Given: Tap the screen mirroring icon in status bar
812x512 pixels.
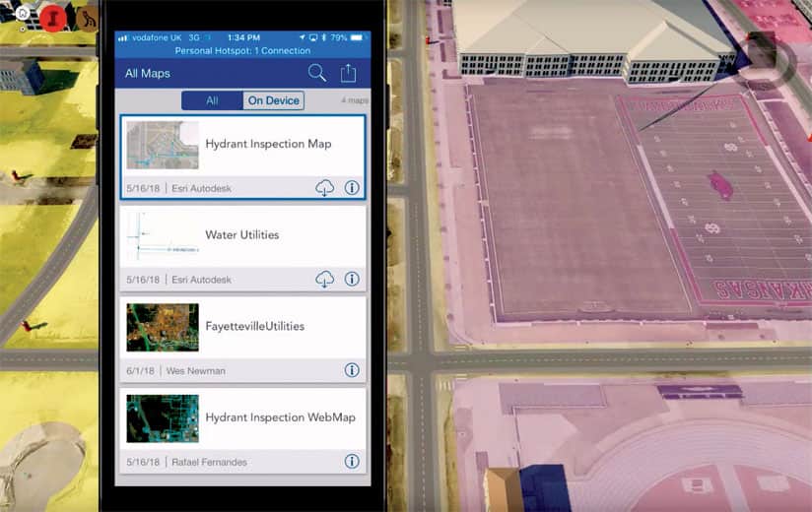Looking at the screenshot, I should pos(313,37).
